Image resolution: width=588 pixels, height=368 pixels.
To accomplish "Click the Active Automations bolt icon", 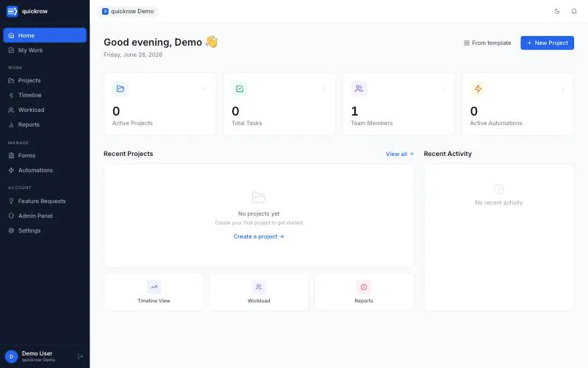I will pyautogui.click(x=478, y=88).
